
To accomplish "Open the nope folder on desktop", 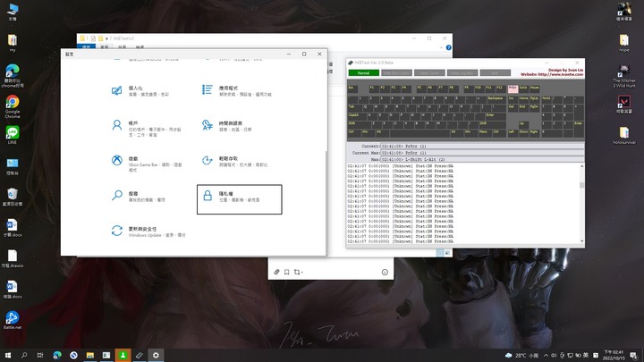I will (624, 43).
